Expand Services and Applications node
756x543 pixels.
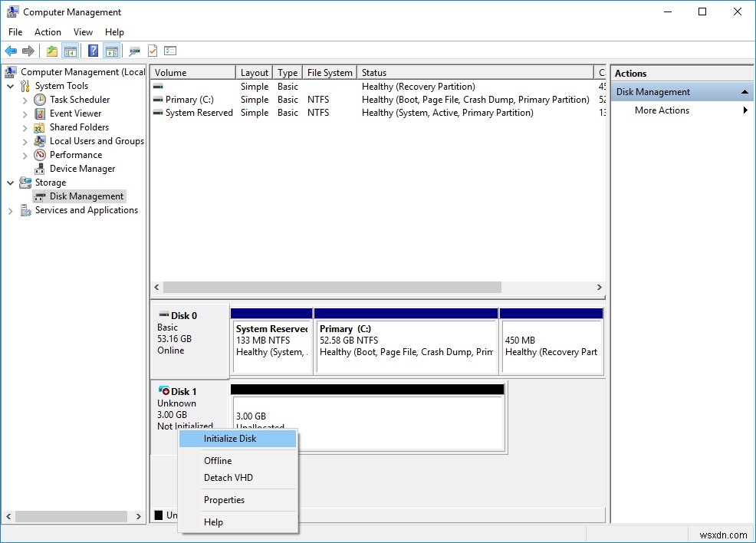click(x=10, y=211)
